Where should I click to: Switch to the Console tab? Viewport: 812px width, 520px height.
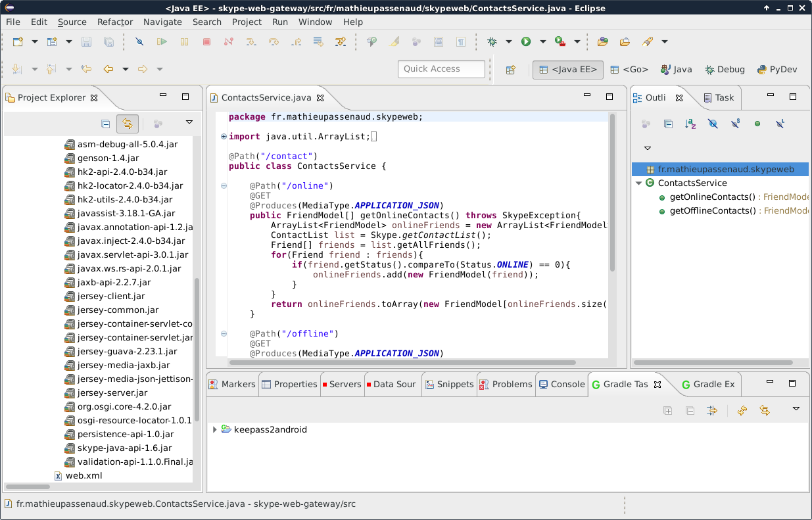(x=561, y=385)
